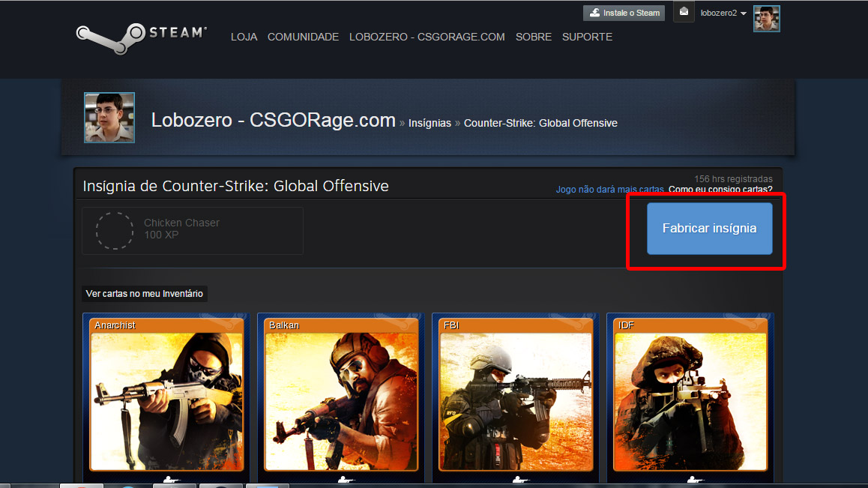Open the envelope notifications icon

pyautogui.click(x=683, y=12)
